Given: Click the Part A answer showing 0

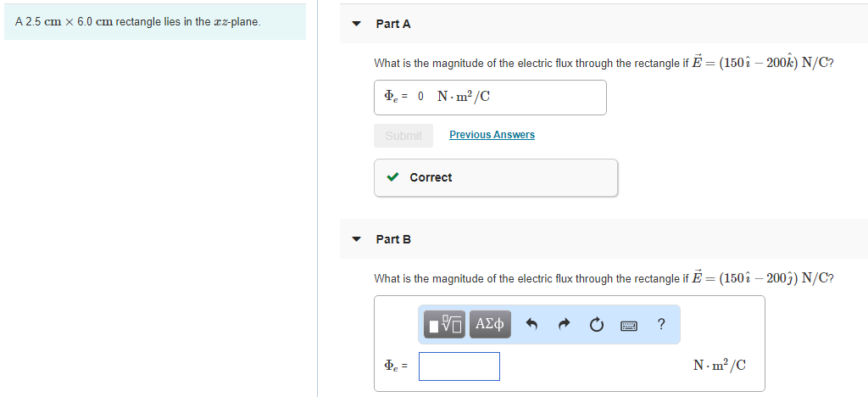Looking at the screenshot, I should [x=421, y=97].
